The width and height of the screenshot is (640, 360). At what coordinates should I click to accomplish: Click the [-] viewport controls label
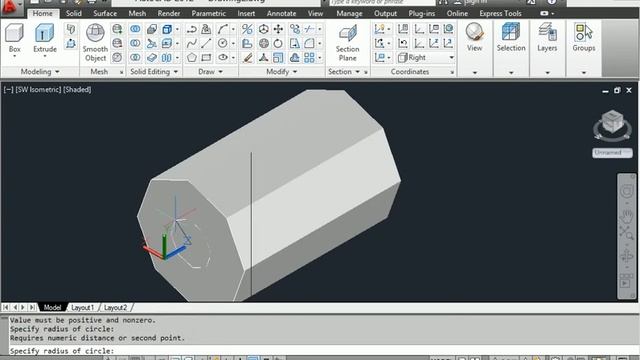point(8,89)
